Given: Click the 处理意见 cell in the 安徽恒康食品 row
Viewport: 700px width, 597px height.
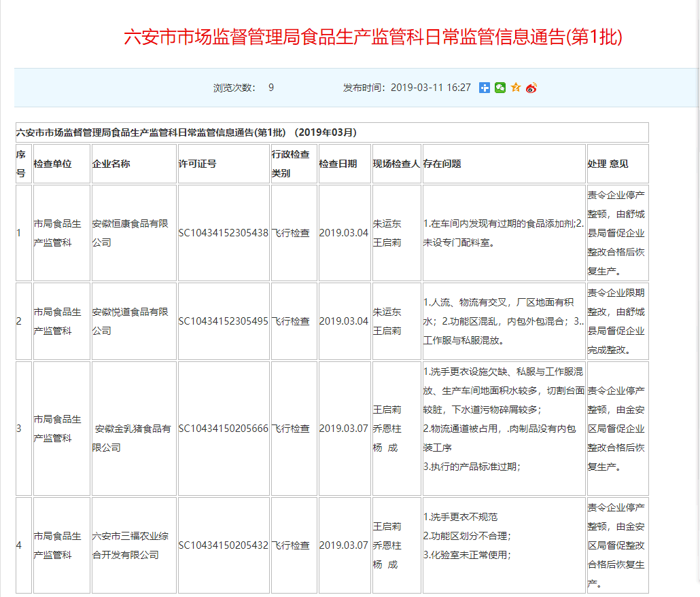Looking at the screenshot, I should tap(616, 233).
